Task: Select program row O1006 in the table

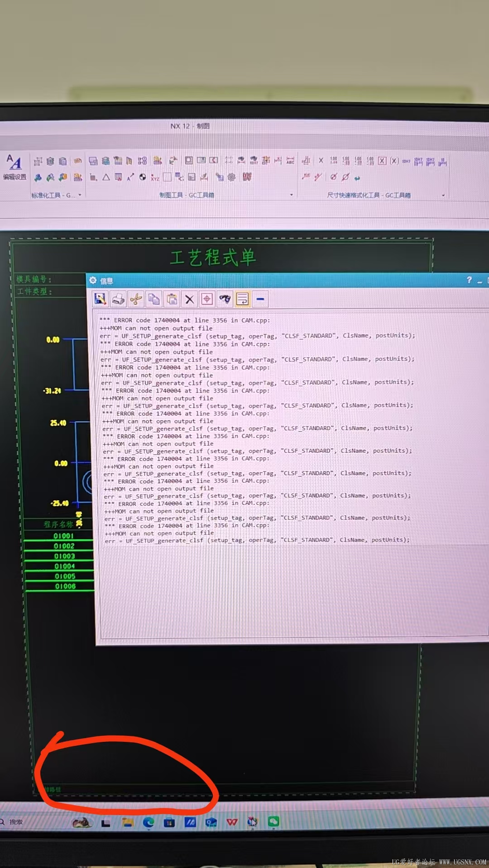Action: tap(60, 586)
